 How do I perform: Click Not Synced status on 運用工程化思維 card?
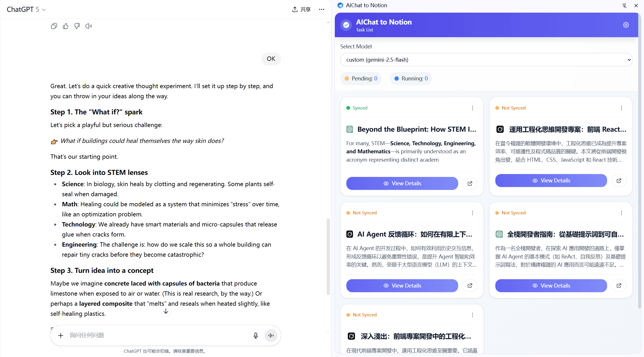[511, 108]
